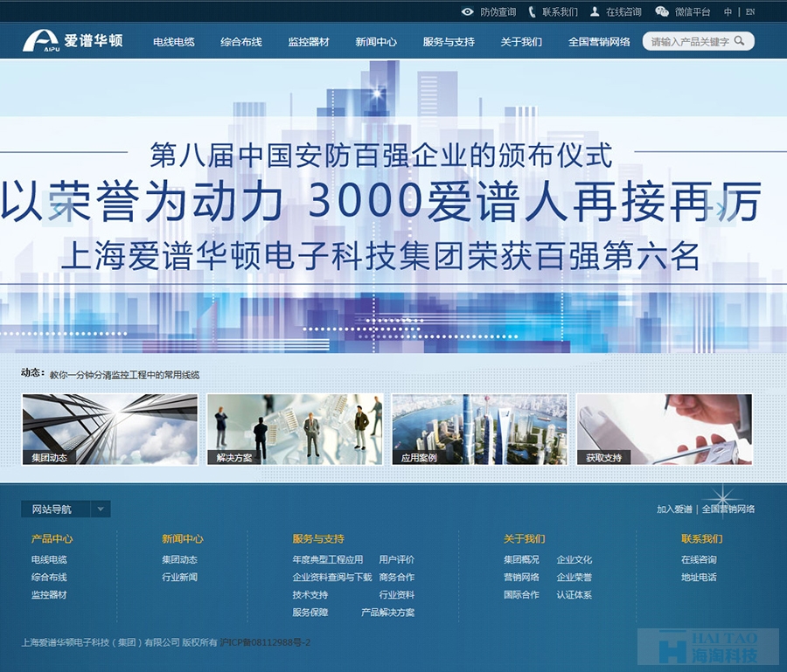
Task: Click footer link 地址电话
Action: pos(699,578)
